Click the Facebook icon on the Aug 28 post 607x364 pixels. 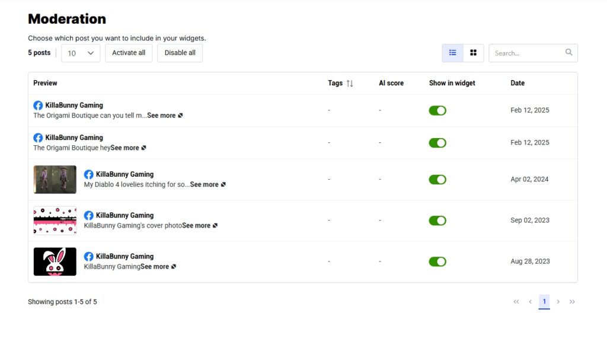point(89,256)
